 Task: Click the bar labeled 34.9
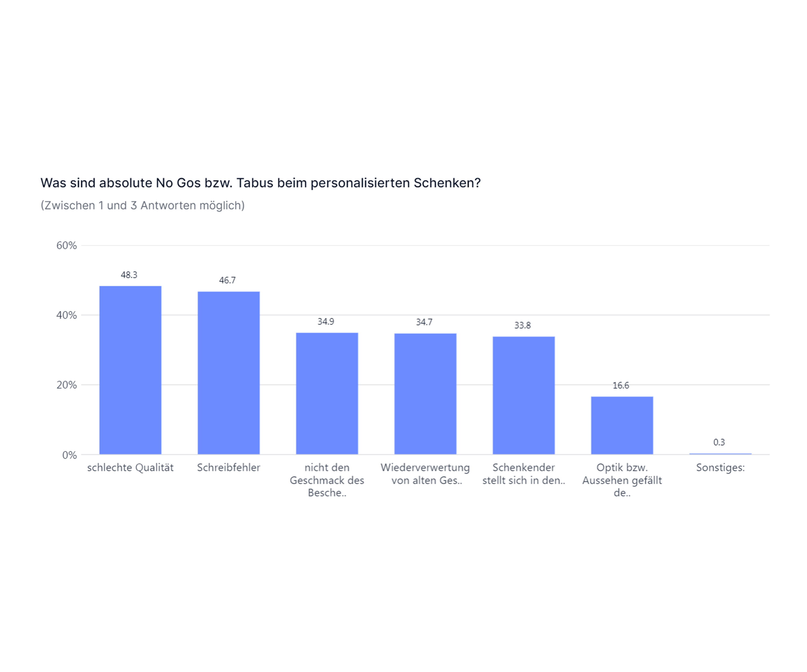coord(327,393)
